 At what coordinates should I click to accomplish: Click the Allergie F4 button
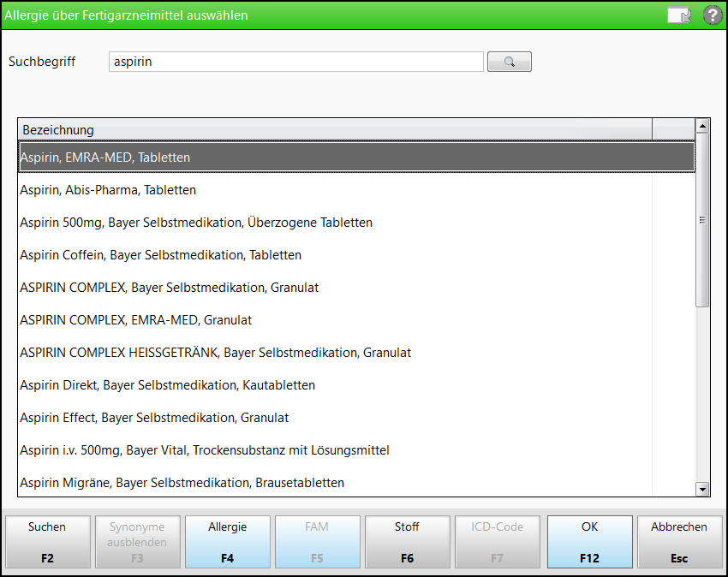(x=228, y=542)
